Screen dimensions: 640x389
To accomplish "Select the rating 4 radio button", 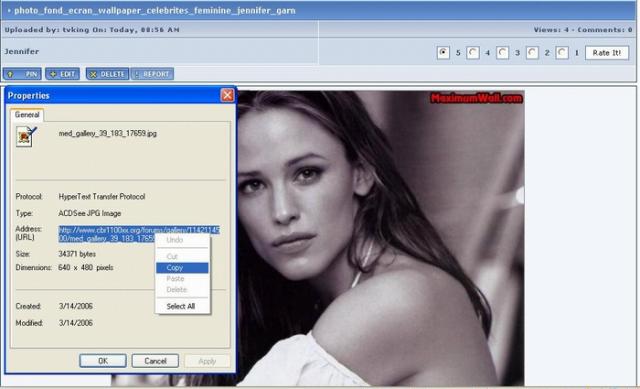I will (x=473, y=53).
